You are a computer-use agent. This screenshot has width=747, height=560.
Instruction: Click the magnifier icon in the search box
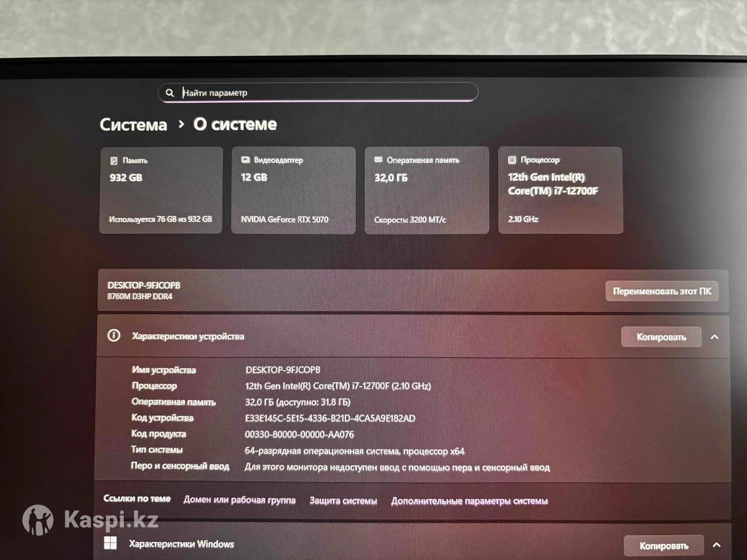[169, 93]
